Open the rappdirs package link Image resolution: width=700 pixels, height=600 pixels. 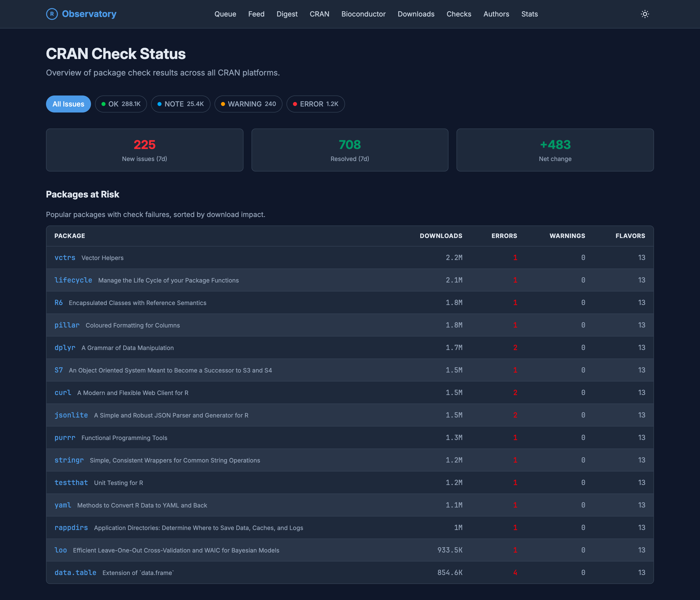click(71, 527)
